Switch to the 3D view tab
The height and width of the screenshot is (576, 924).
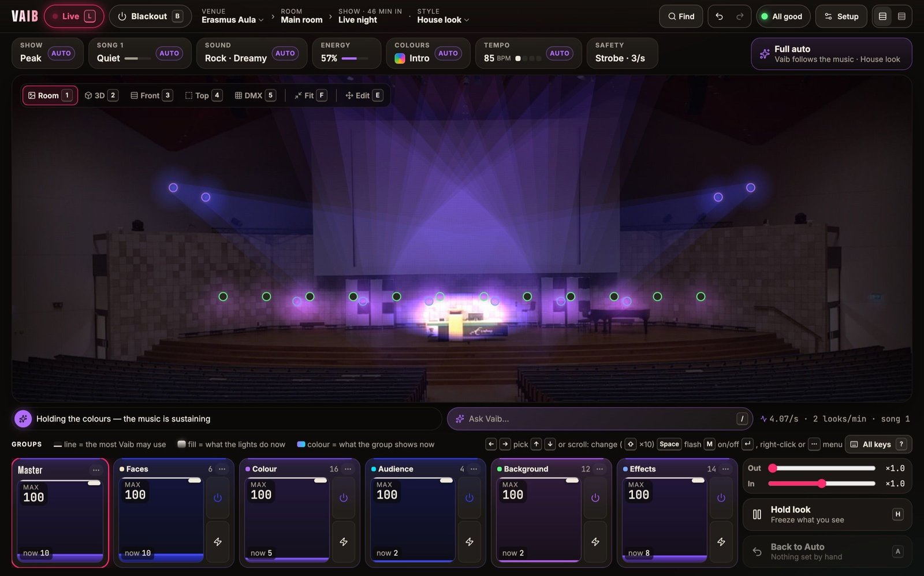point(101,95)
